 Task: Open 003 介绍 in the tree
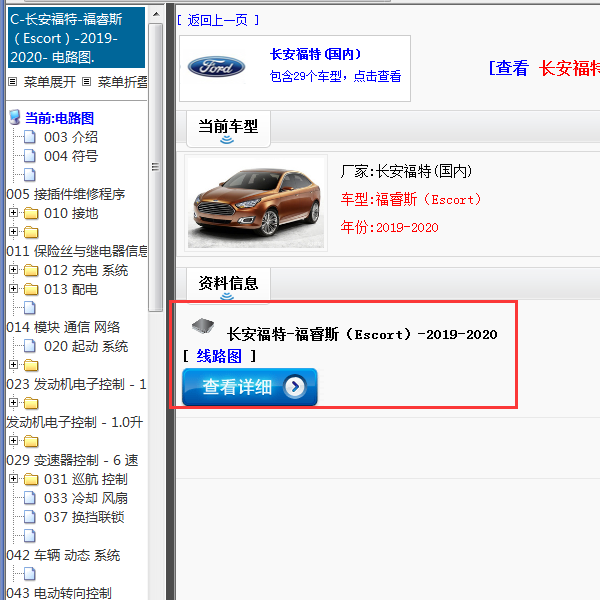point(71,137)
